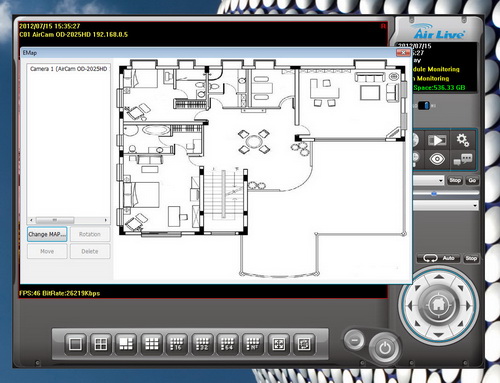Select the 2x2 quad view layout
This screenshot has width=500, height=383.
point(101,344)
